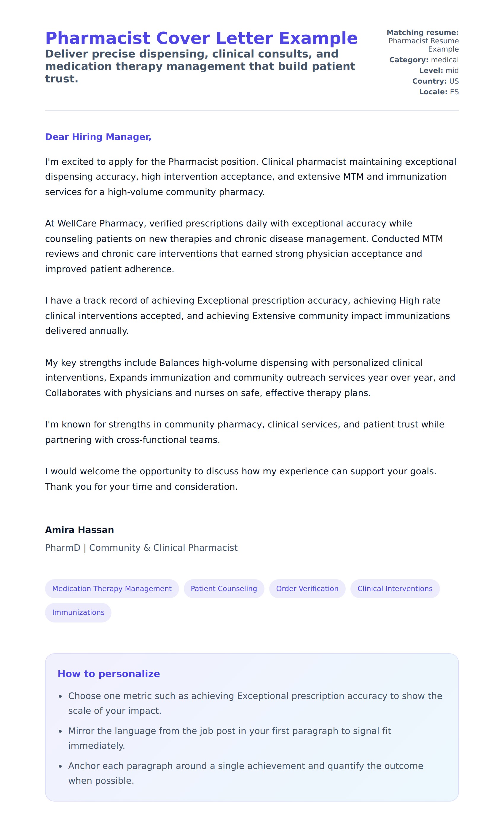Click the subtitle beginning Deliver precise dispensing
The image size is (504, 830).
click(200, 66)
